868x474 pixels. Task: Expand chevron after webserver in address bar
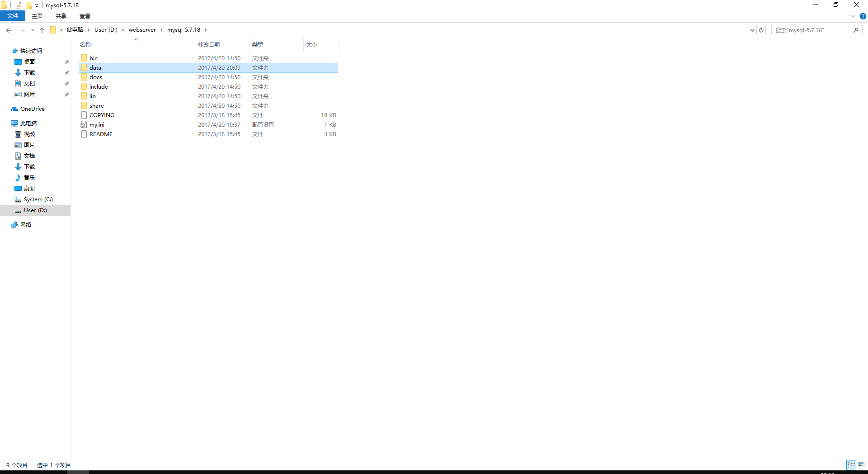pyautogui.click(x=161, y=30)
